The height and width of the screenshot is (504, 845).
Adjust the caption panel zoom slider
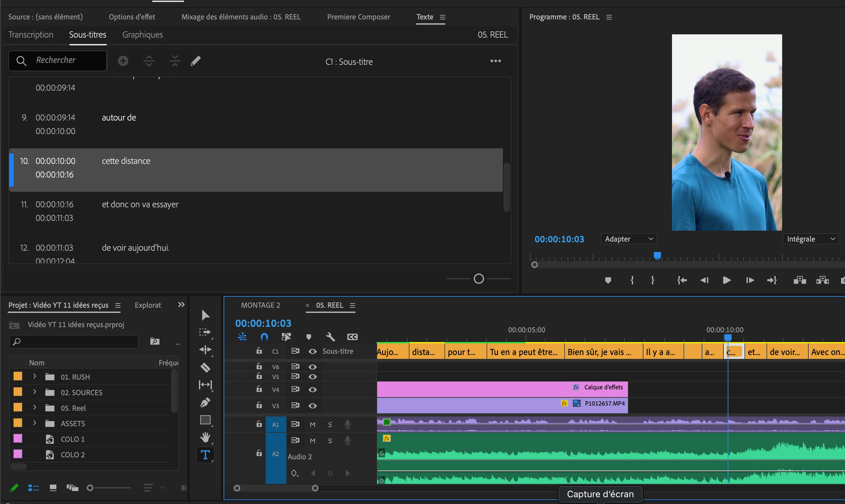[479, 279]
